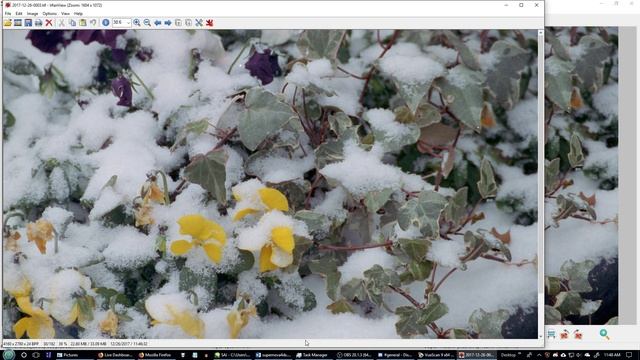Click first red rotate icon in background window
640x360 pixels.
click(564, 335)
